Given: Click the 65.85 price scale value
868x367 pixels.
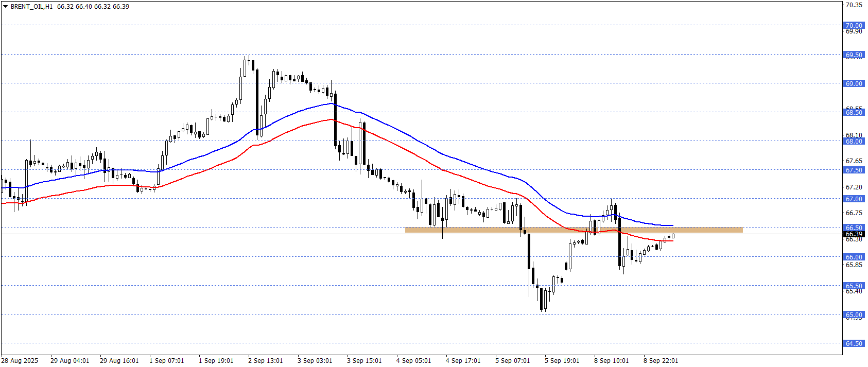Looking at the screenshot, I should pos(854,265).
